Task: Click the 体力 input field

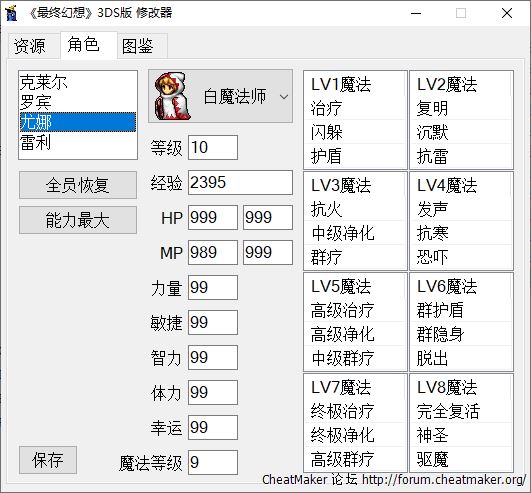Action: click(x=213, y=392)
